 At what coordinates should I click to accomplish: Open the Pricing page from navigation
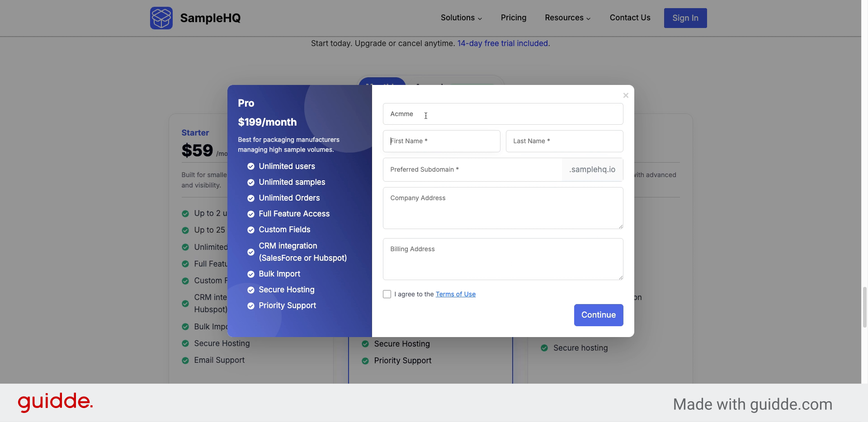(x=514, y=18)
